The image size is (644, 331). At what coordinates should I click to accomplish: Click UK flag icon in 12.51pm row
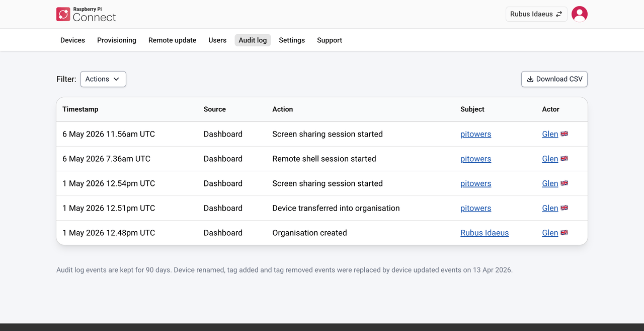[x=564, y=208]
